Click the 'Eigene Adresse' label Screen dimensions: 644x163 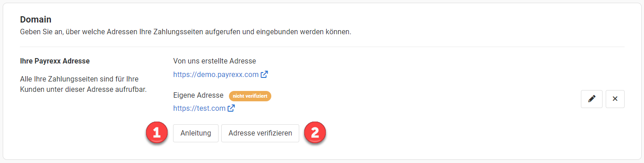pyautogui.click(x=198, y=95)
